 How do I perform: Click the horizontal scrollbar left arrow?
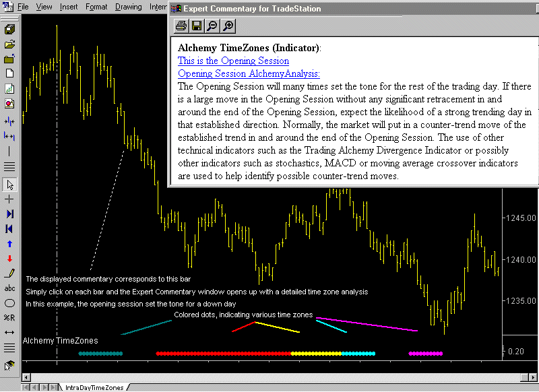[x=26, y=377]
